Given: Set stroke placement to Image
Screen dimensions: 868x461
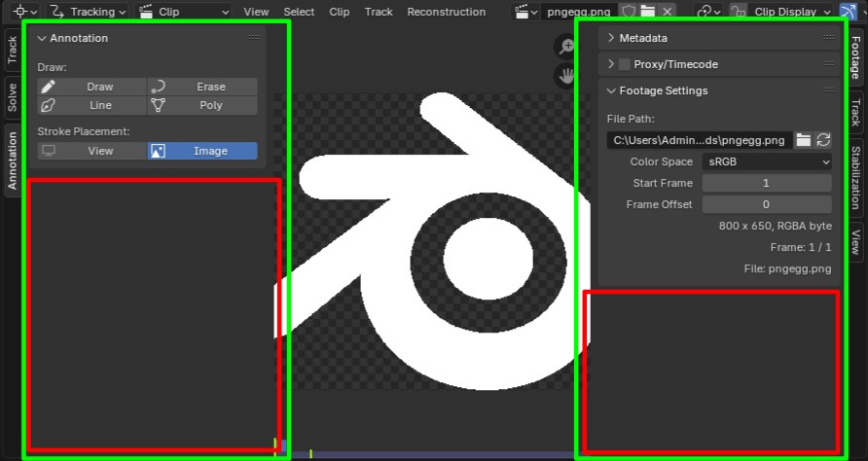Looking at the screenshot, I should tap(202, 151).
